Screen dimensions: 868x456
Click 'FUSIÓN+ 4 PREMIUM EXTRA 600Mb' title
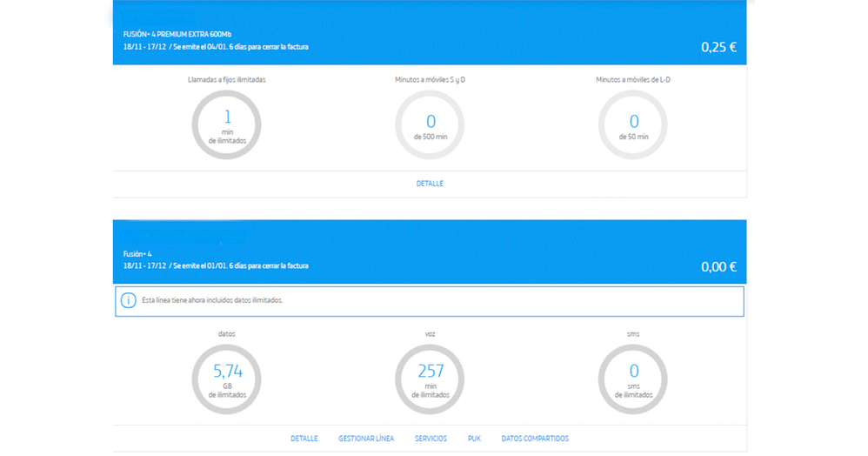click(x=177, y=34)
